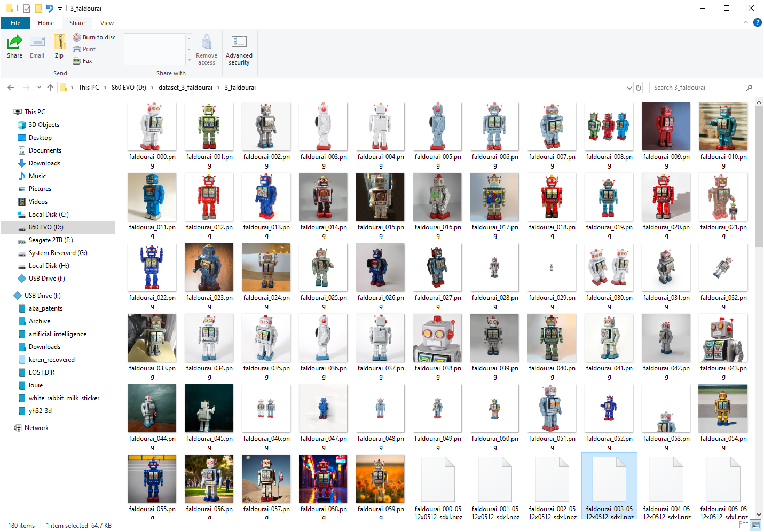Select Downloads under This PC
The image size is (764, 532).
point(44,163)
